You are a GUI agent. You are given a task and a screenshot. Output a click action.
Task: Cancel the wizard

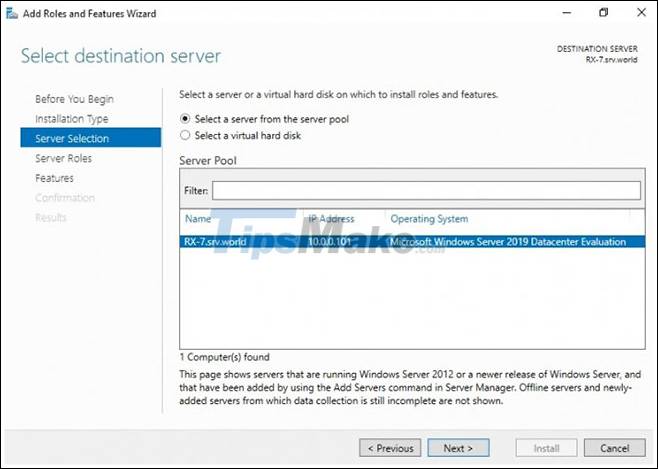tap(614, 448)
